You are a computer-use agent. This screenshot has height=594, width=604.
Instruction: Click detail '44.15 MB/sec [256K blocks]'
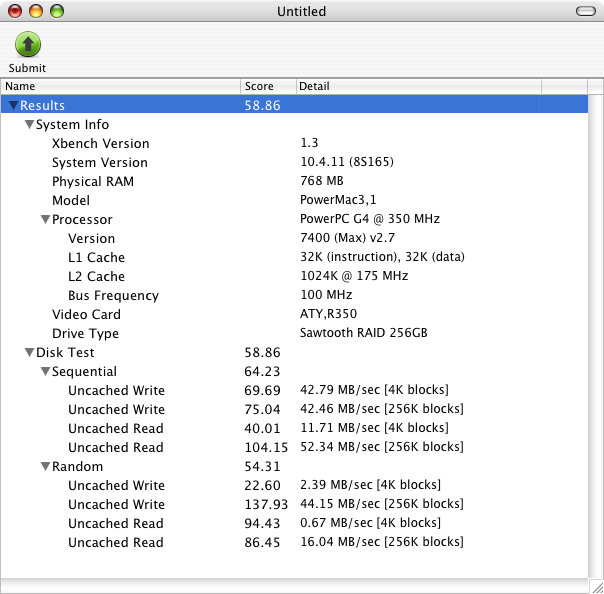(382, 504)
